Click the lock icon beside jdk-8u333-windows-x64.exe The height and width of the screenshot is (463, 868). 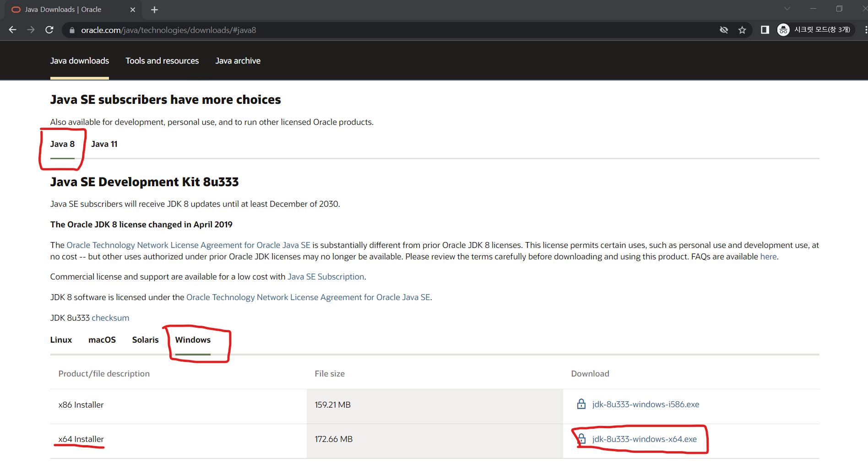pyautogui.click(x=581, y=439)
